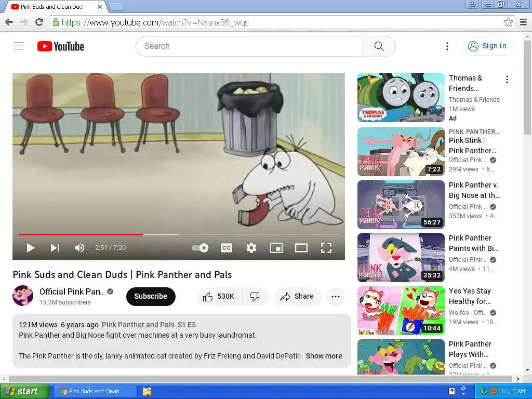Click the Chrome taskbar item
The image size is (532, 399).
96,392
